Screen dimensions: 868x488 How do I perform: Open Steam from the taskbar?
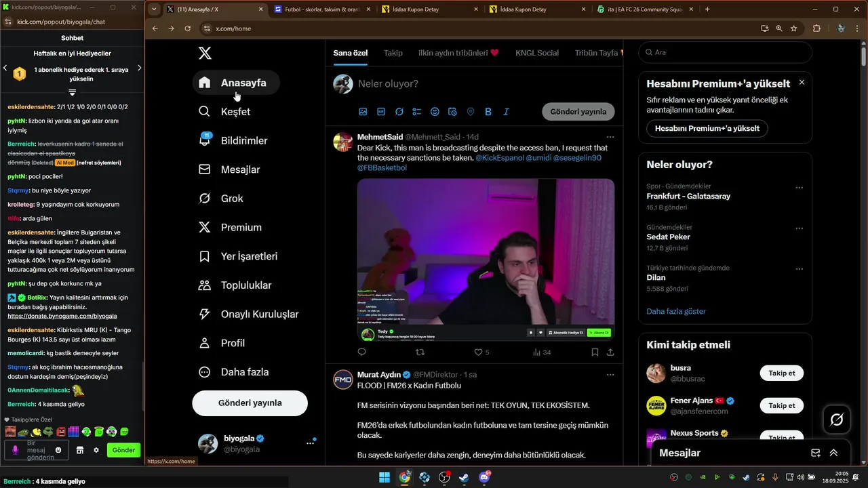464,477
